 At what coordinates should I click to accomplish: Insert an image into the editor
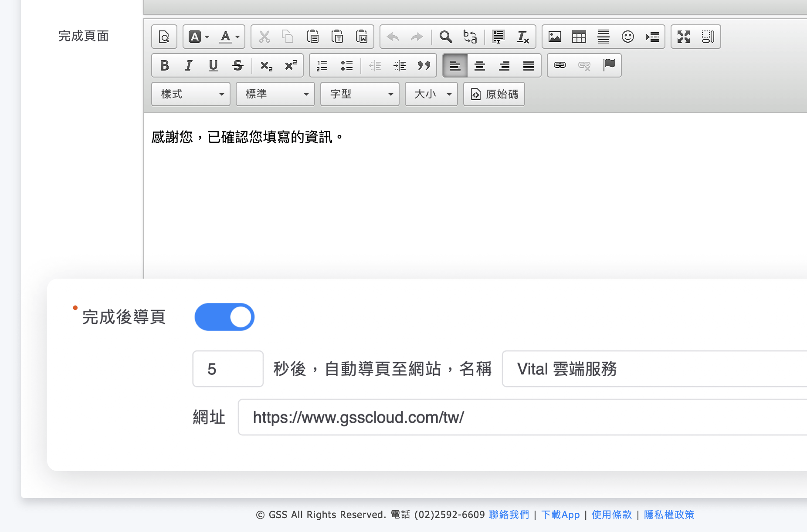pyautogui.click(x=554, y=37)
